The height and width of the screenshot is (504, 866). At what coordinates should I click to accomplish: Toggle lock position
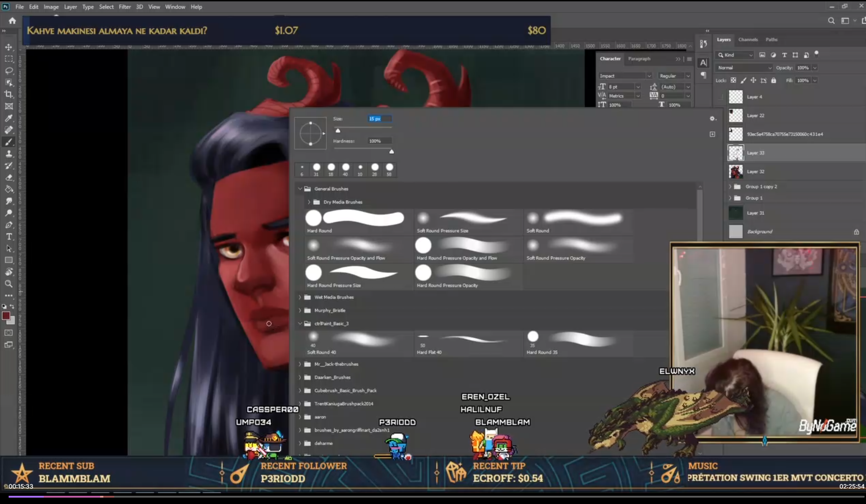[754, 81]
